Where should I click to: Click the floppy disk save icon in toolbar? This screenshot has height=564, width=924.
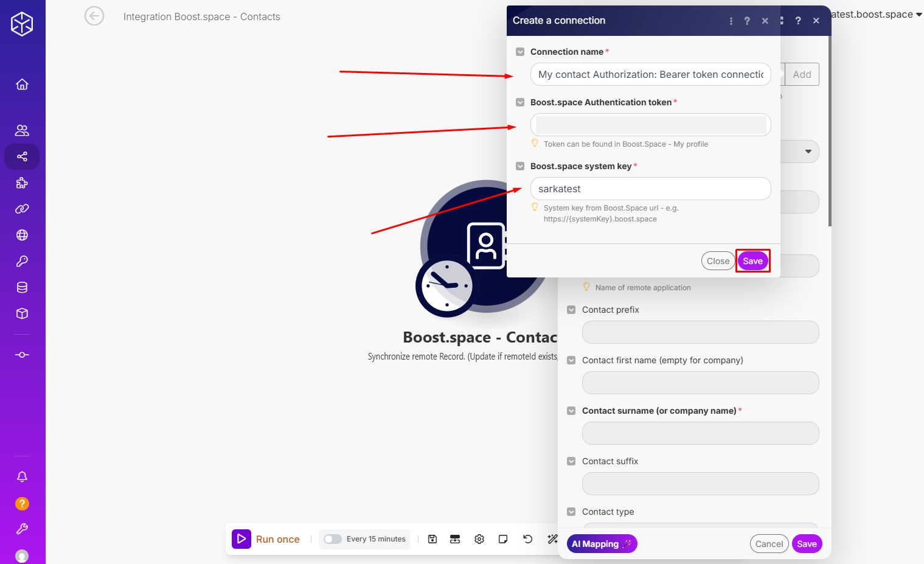coord(432,539)
